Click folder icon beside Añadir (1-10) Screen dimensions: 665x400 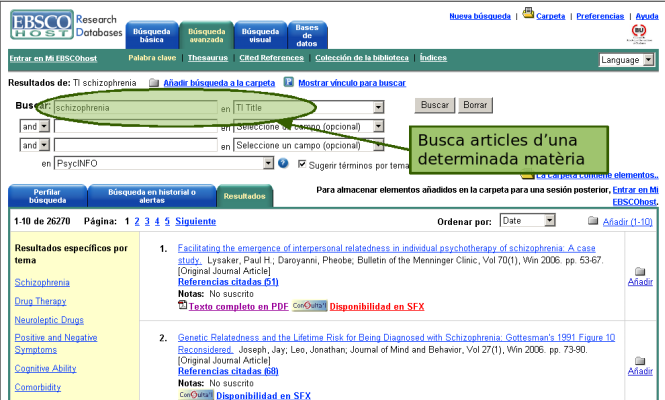[x=593, y=221]
